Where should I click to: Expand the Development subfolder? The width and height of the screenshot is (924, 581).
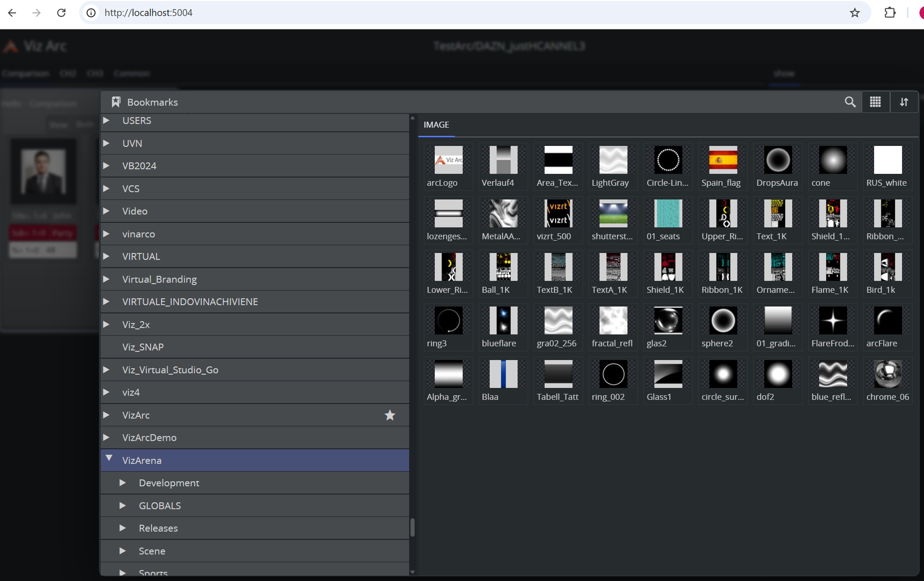click(123, 483)
